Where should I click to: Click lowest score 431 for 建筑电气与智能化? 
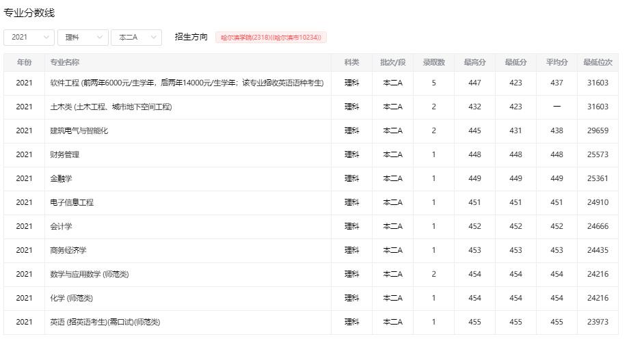(516, 131)
